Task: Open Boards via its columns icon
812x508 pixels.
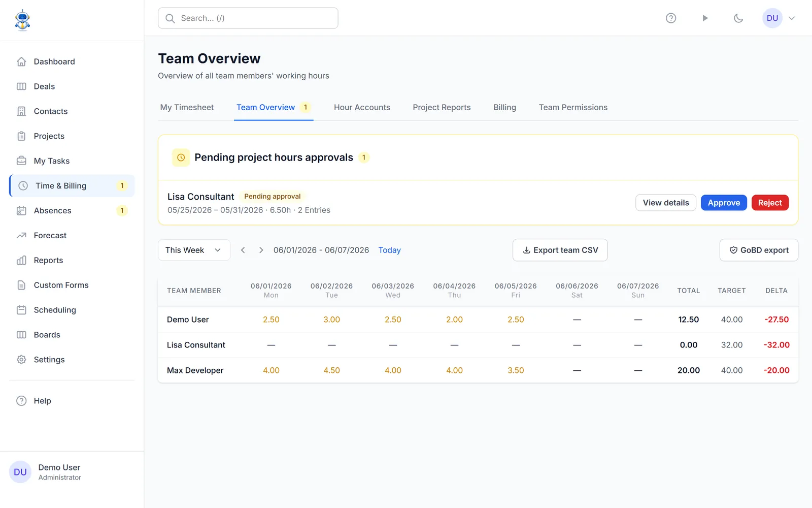Action: [21, 335]
